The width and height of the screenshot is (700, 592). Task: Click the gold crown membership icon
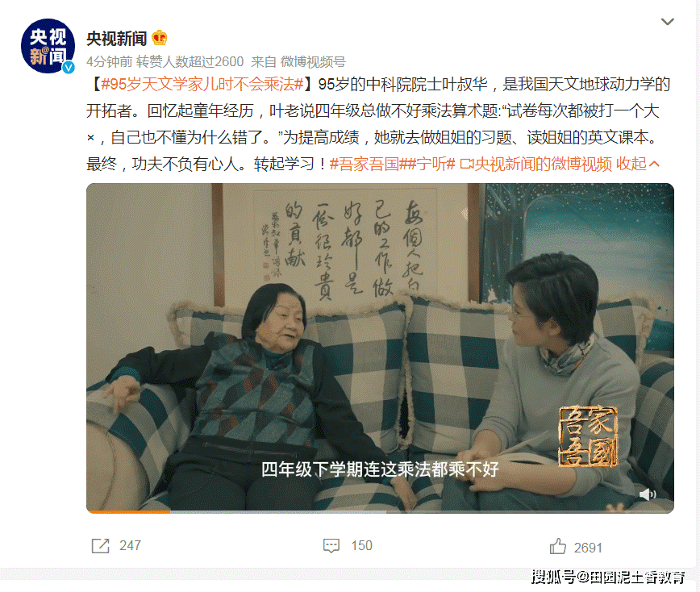pos(160,38)
